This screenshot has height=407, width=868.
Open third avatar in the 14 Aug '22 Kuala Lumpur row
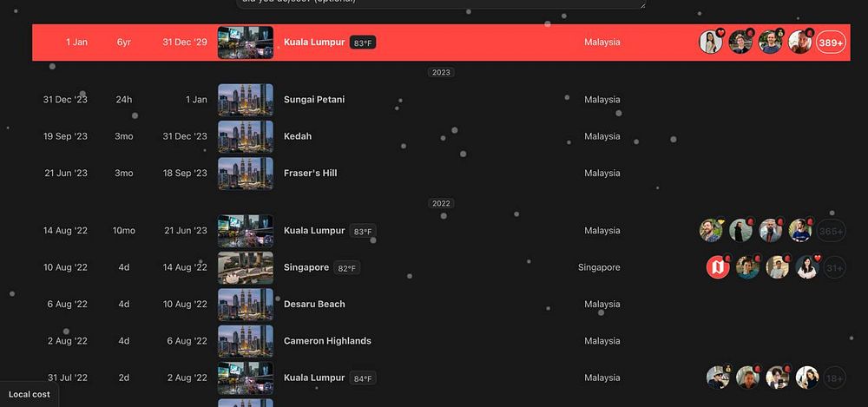pyautogui.click(x=771, y=231)
